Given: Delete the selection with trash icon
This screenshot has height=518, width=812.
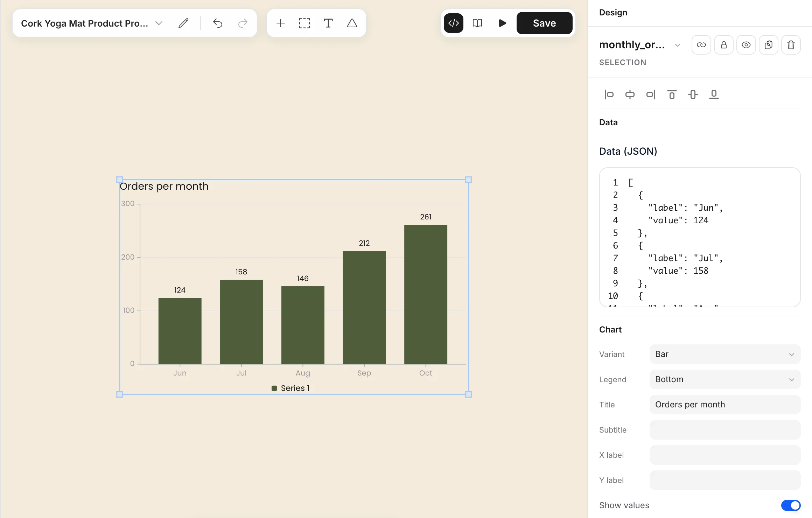Looking at the screenshot, I should (x=791, y=45).
